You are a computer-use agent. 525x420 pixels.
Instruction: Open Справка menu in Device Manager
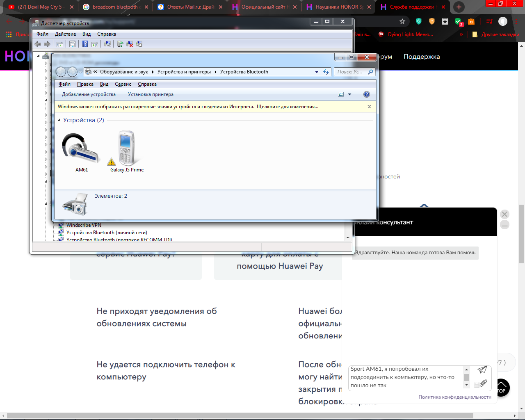[107, 34]
